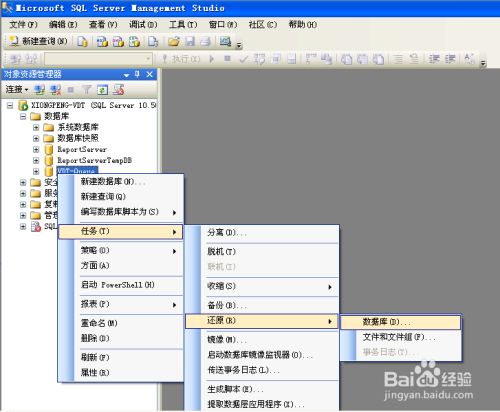This screenshot has height=412, width=500.
Task: Open 编写数据库脚本为(S) submenu
Action: [121, 212]
